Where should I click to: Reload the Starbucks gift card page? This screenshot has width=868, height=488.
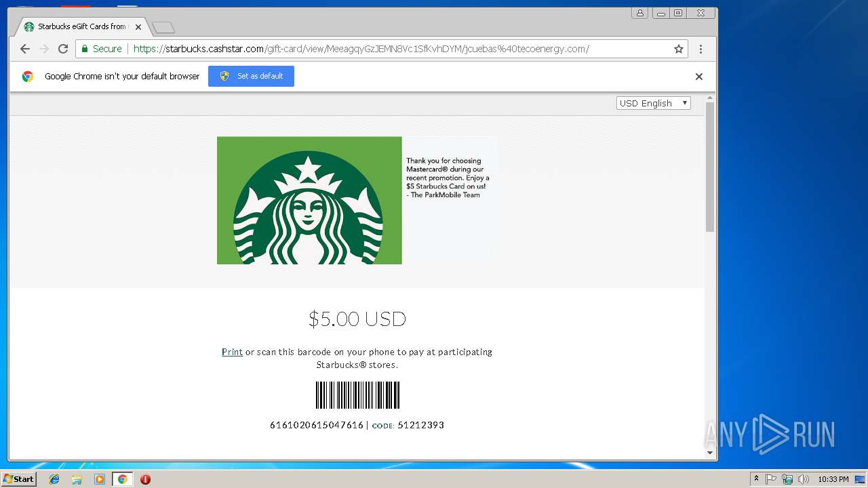[x=63, y=49]
